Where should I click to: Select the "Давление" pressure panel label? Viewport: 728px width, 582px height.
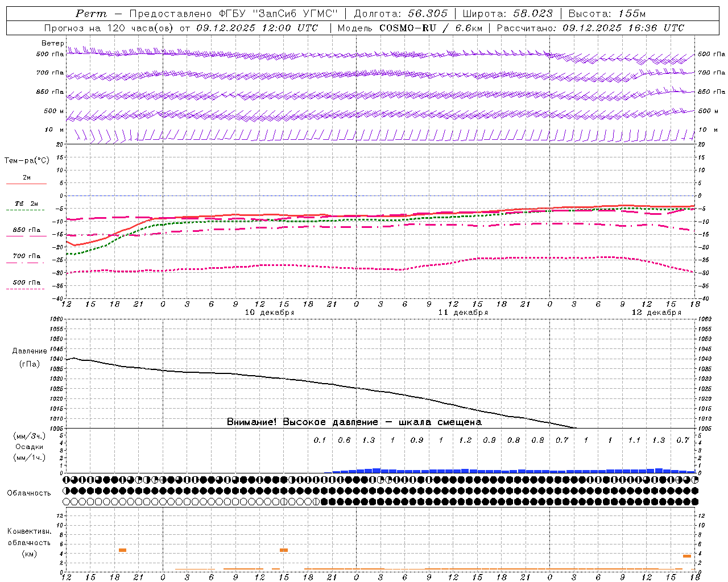tap(30, 351)
